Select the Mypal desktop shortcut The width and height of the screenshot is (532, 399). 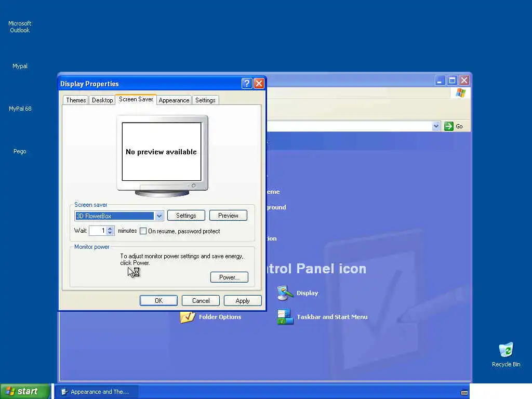20,66
